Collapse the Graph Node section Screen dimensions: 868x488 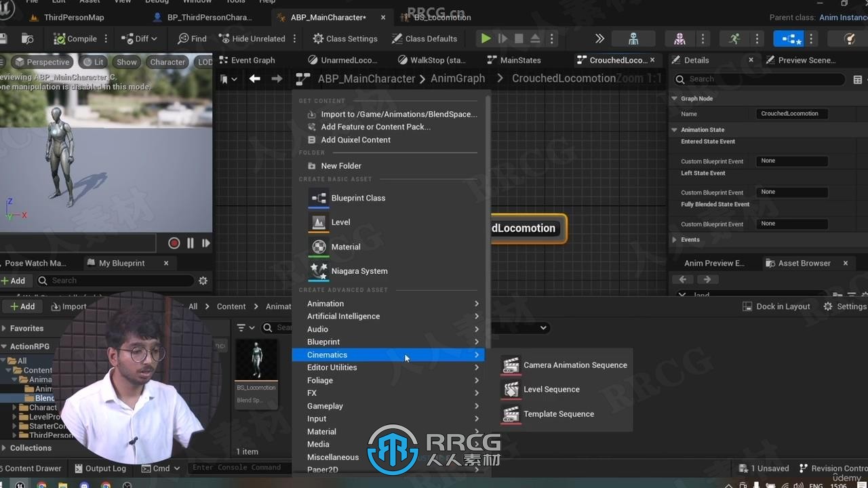675,98
